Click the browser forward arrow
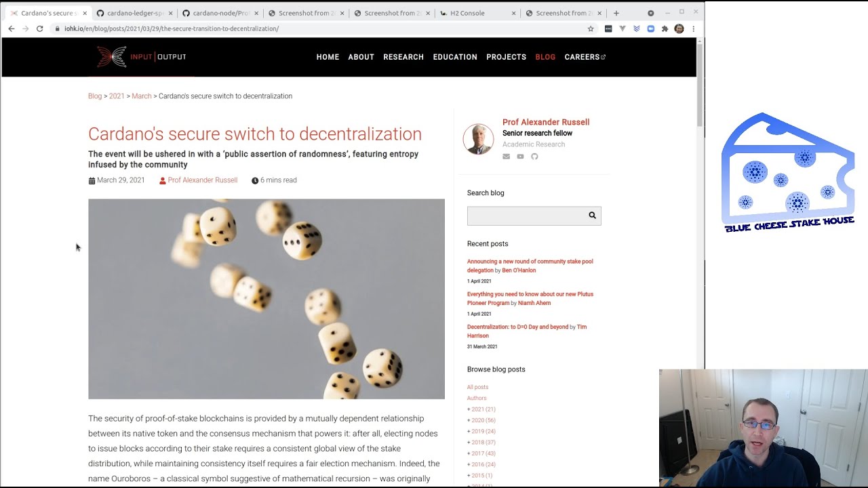 coord(26,28)
